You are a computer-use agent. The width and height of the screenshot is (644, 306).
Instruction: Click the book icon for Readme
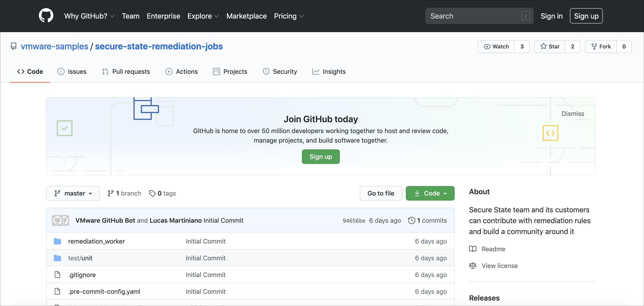point(472,249)
